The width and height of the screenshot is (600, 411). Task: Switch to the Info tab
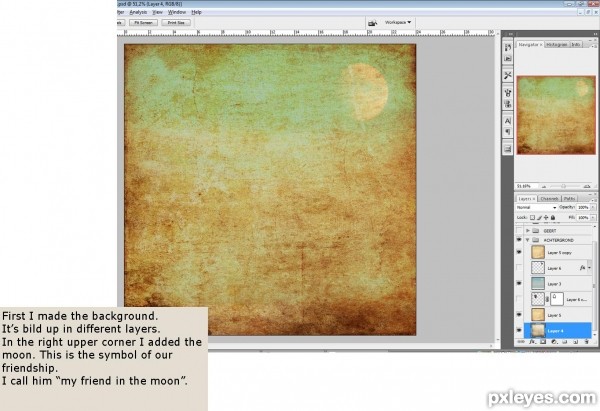click(576, 45)
